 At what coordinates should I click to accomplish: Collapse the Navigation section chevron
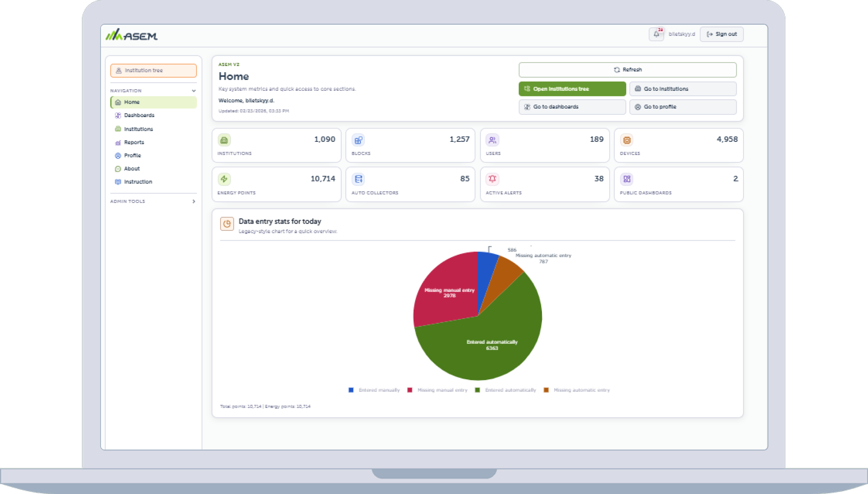click(194, 91)
